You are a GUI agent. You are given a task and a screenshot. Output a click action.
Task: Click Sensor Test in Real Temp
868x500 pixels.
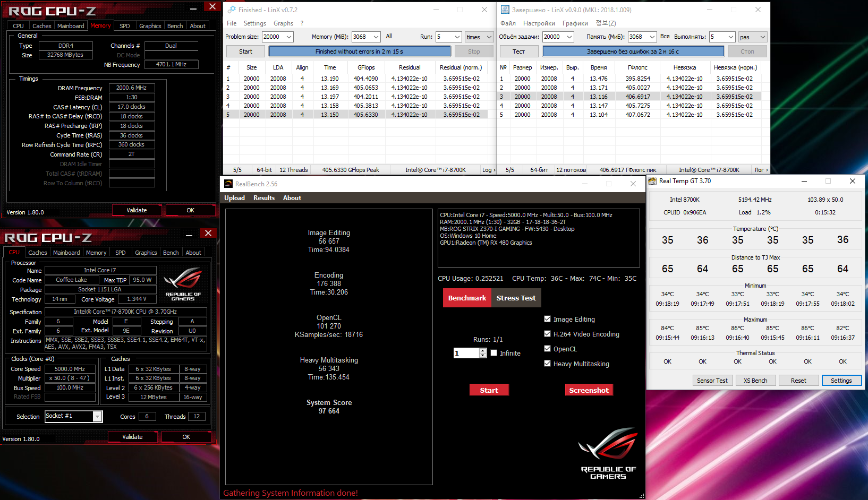pos(712,381)
